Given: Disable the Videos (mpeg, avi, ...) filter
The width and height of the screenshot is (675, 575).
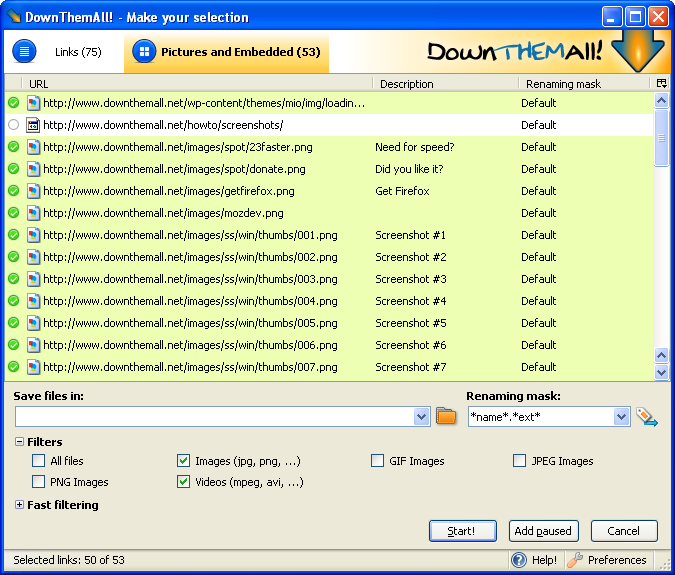Looking at the screenshot, I should [x=183, y=482].
